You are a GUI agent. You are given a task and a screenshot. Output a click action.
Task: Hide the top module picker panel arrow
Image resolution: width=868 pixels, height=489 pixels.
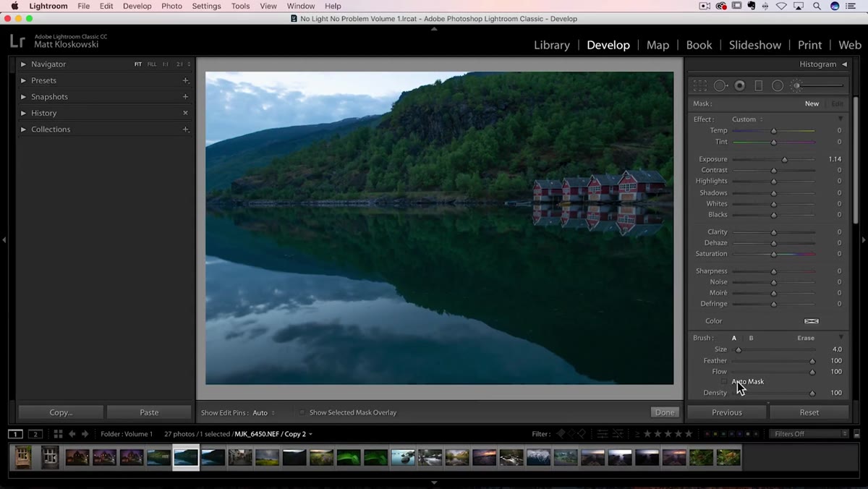(x=434, y=29)
